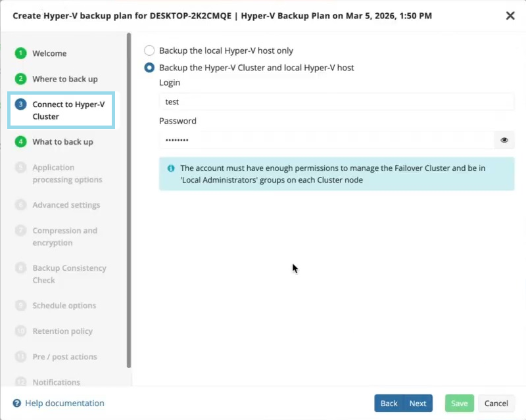Click the green Save button
This screenshot has width=526, height=420.
[x=459, y=403]
